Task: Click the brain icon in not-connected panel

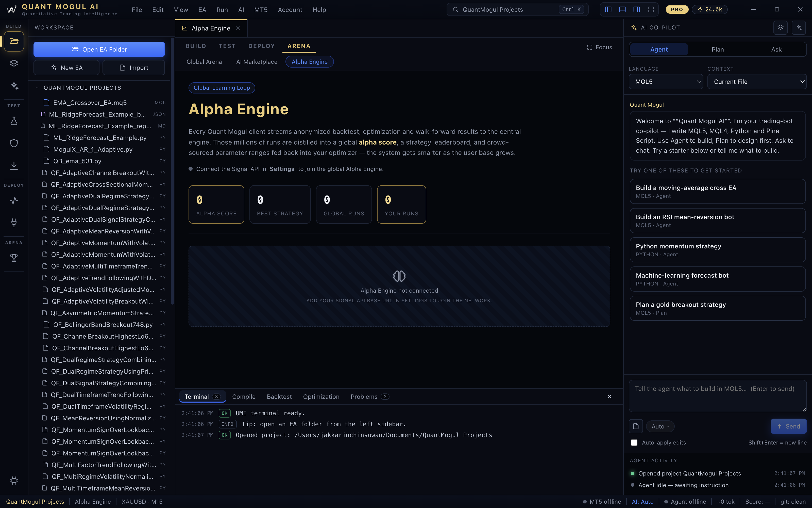Action: tap(399, 276)
